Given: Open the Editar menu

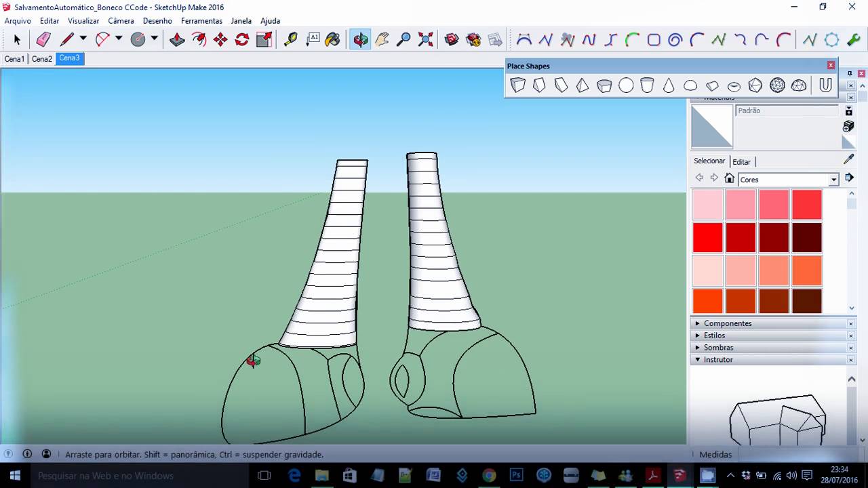Looking at the screenshot, I should click(50, 21).
